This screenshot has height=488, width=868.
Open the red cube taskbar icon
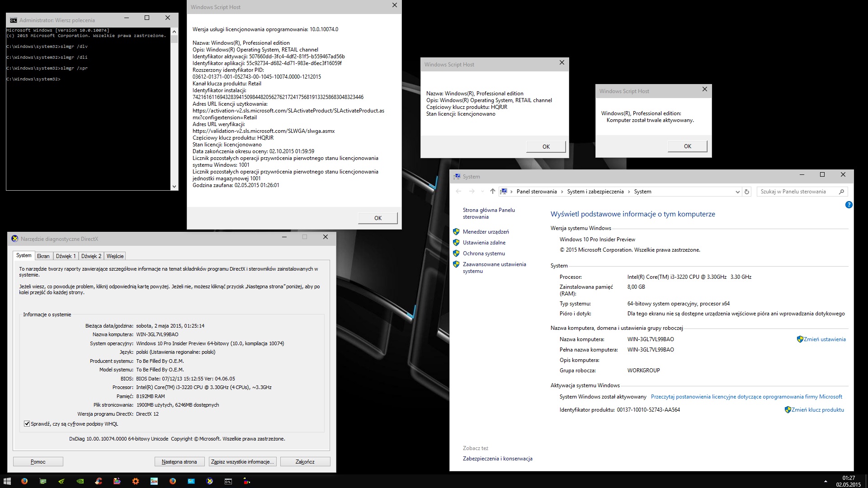point(247,481)
